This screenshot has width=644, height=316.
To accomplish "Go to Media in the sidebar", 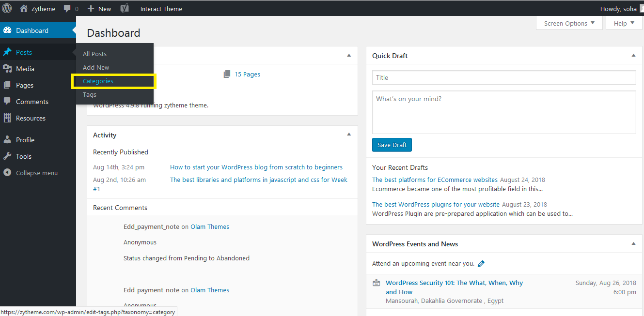I will pyautogui.click(x=25, y=69).
